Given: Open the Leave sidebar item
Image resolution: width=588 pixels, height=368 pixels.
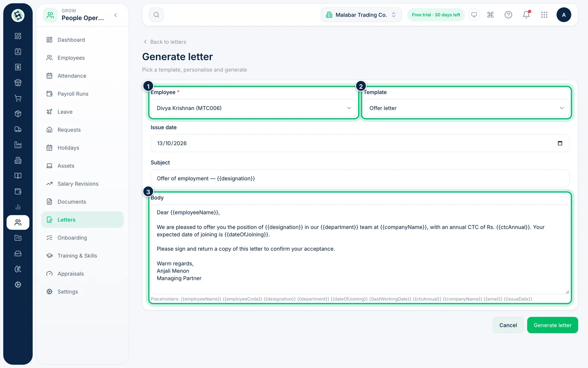Looking at the screenshot, I should [x=82, y=112].
